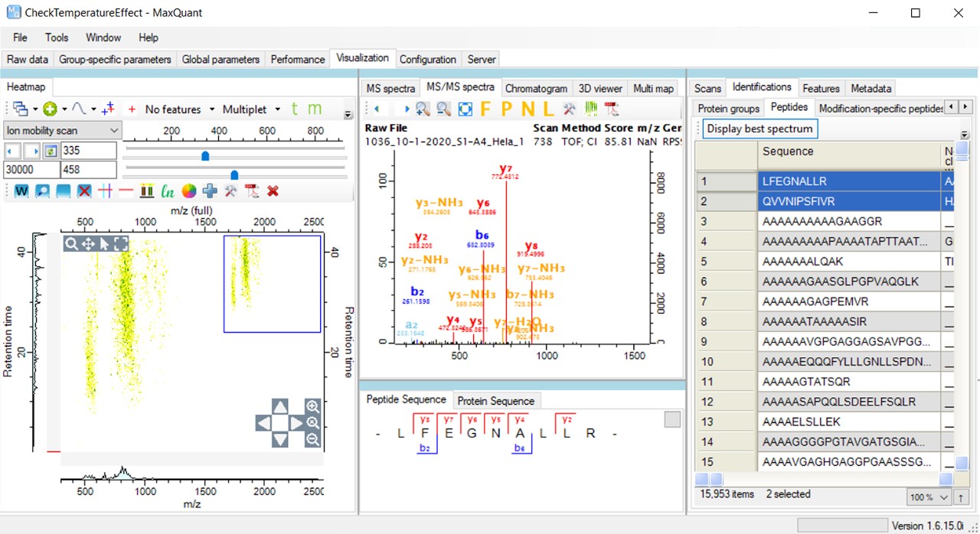Toggle the orange 'F' annotation button
The image size is (980, 534).
pyautogui.click(x=485, y=109)
